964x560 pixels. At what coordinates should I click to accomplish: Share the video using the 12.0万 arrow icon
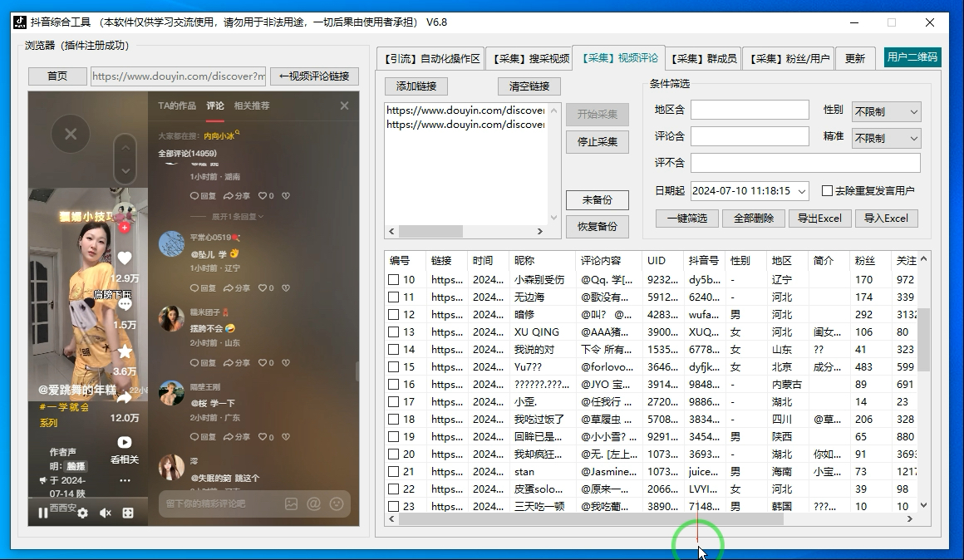coord(125,398)
